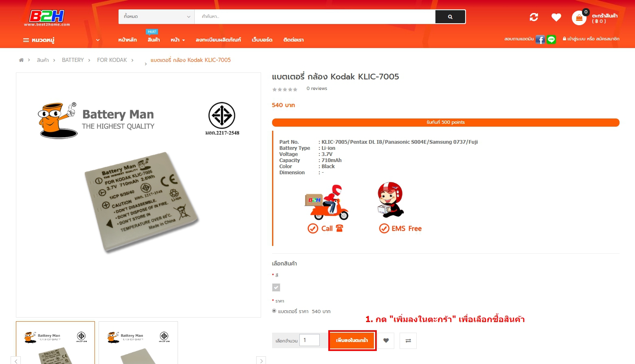
Task: Toggle the color option checkbox
Action: pyautogui.click(x=276, y=287)
